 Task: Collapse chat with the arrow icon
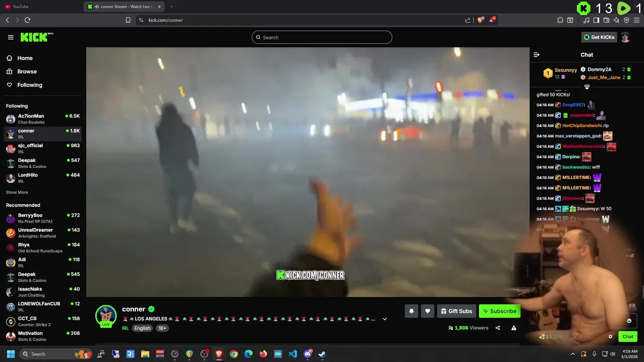[x=536, y=55]
